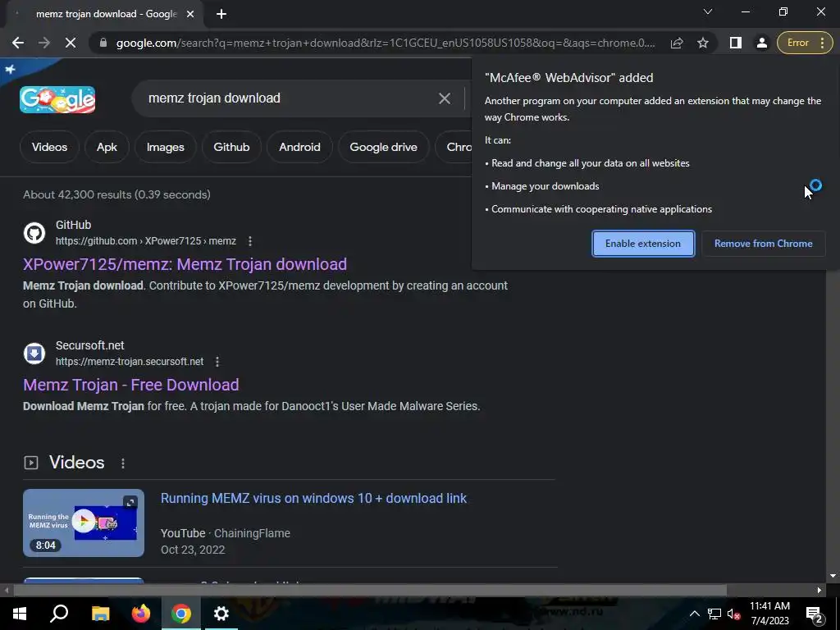This screenshot has height=630, width=840.
Task: Open the new tab plus button
Action: [x=221, y=15]
